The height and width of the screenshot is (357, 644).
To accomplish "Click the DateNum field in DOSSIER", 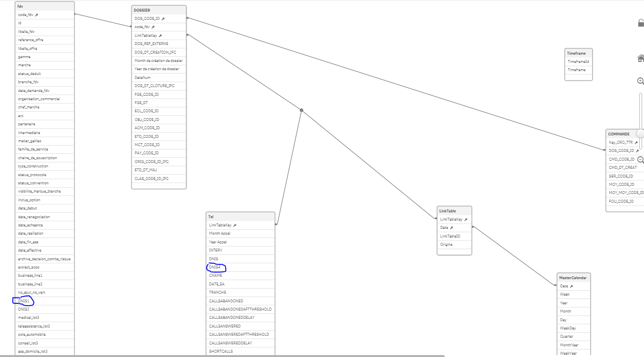I will tap(159, 77).
